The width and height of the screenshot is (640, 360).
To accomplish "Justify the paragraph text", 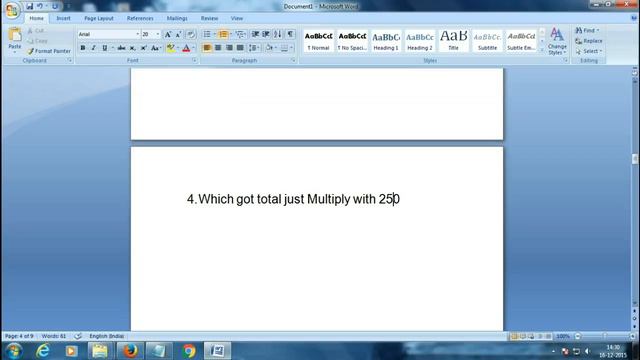I will pos(240,48).
